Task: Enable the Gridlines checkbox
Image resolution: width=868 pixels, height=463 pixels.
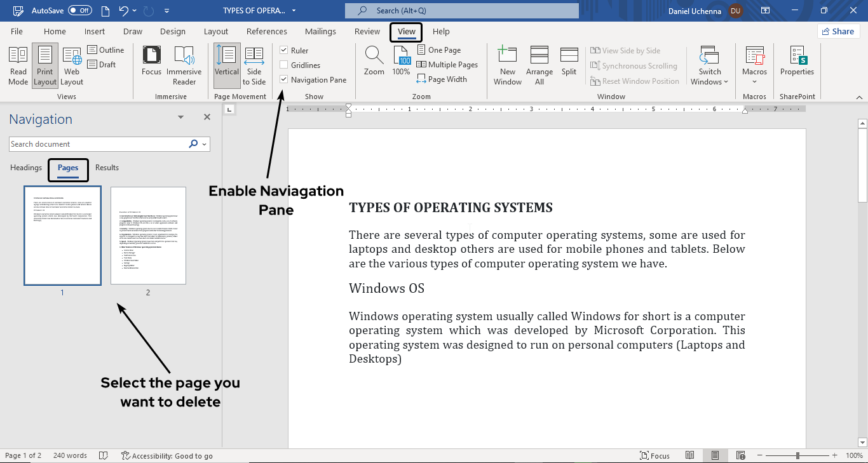Action: point(284,65)
